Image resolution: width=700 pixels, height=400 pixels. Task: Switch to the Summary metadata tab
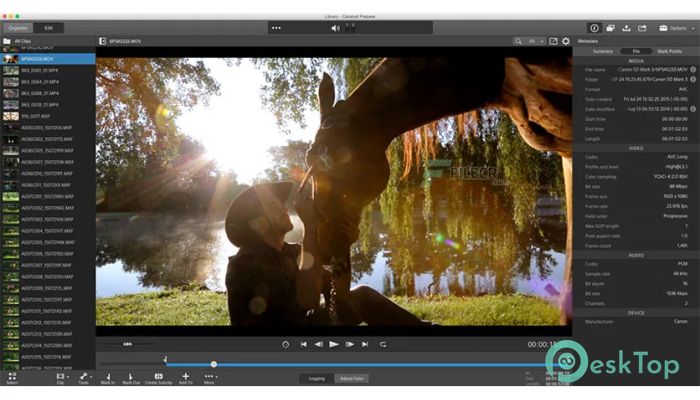pos(602,51)
